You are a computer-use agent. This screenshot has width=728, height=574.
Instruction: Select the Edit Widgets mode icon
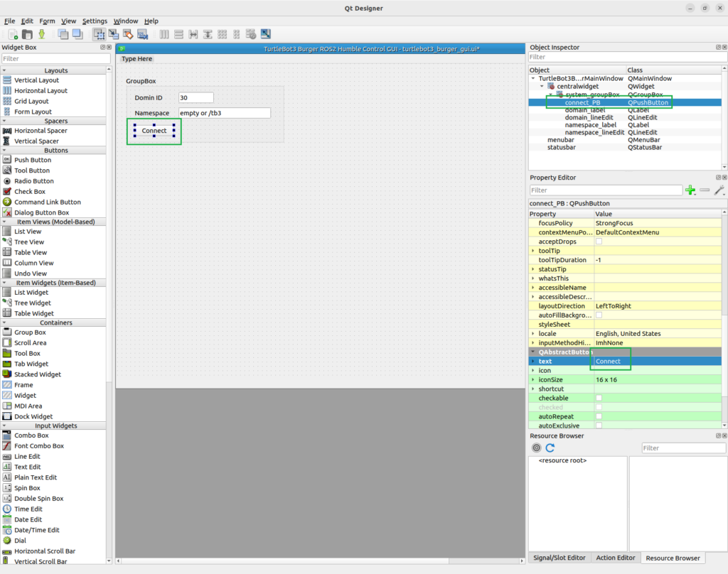coord(99,34)
